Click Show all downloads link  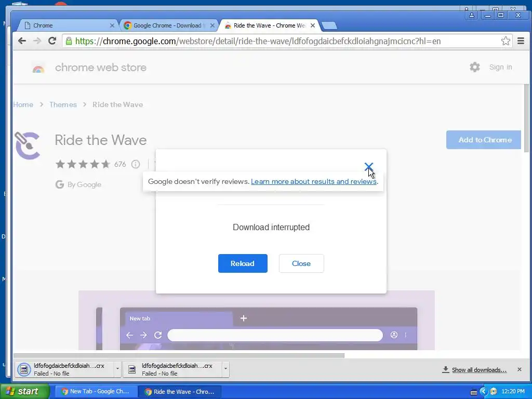[478, 370]
